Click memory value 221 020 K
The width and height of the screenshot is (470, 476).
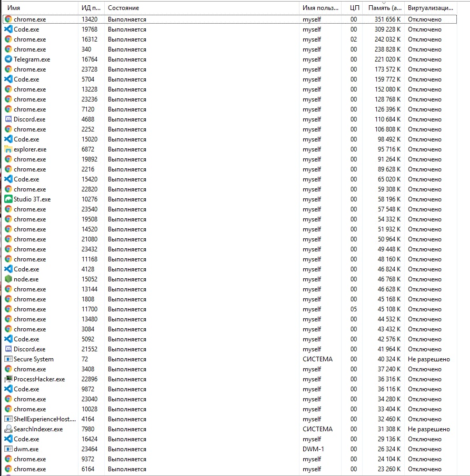(388, 59)
